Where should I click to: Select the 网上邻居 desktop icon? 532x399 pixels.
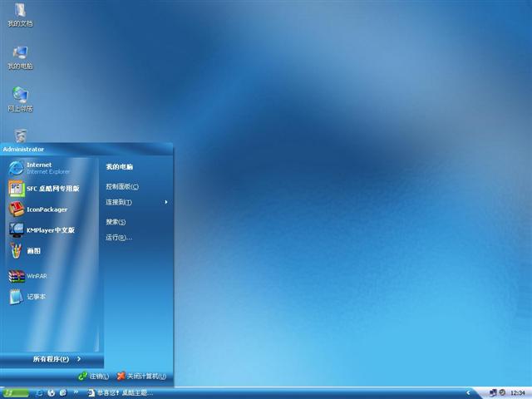pyautogui.click(x=20, y=100)
